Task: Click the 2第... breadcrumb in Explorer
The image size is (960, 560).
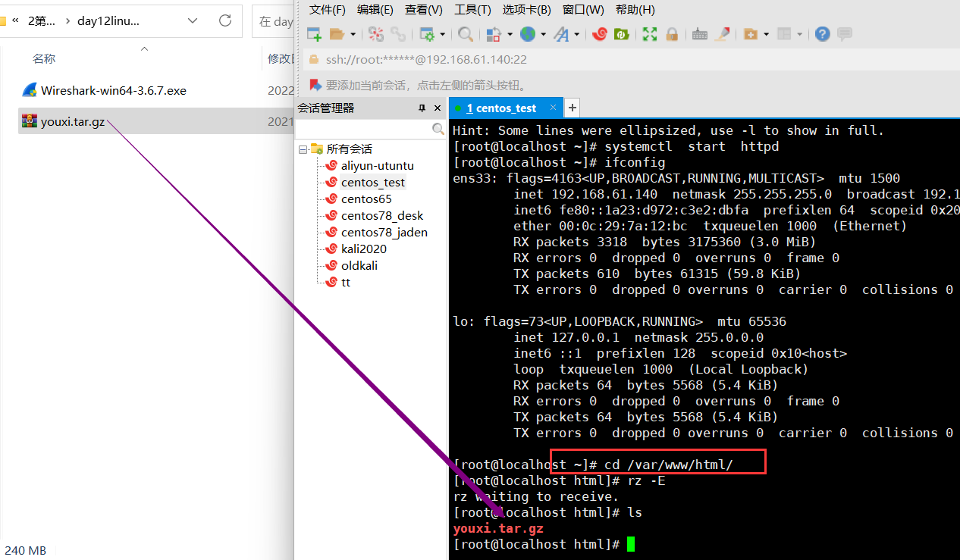Action: pos(42,21)
